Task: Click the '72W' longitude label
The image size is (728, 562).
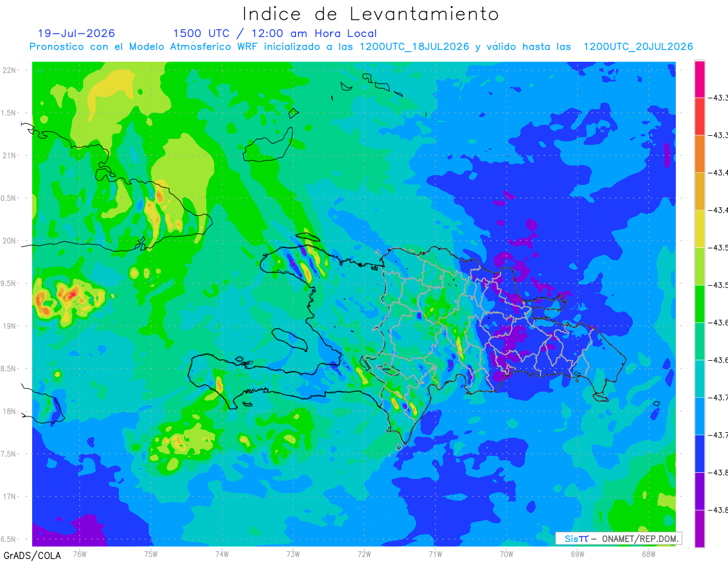Action: 364,553
